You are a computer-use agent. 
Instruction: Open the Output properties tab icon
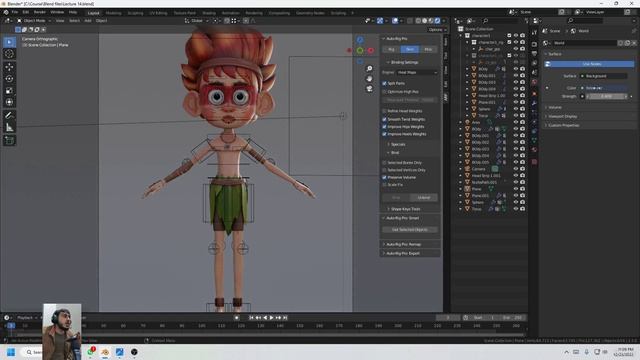pyautogui.click(x=534, y=53)
